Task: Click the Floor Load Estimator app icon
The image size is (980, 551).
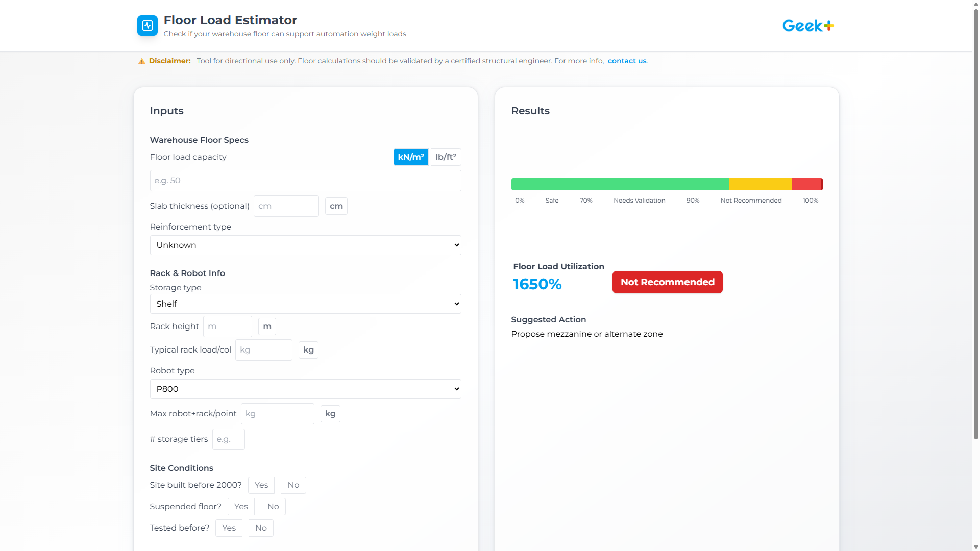Action: (148, 26)
